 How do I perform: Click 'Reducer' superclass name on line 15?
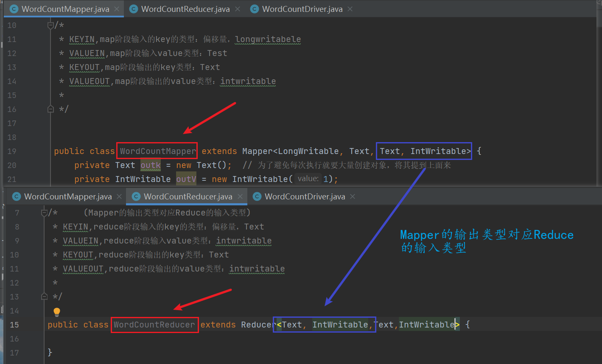point(259,325)
